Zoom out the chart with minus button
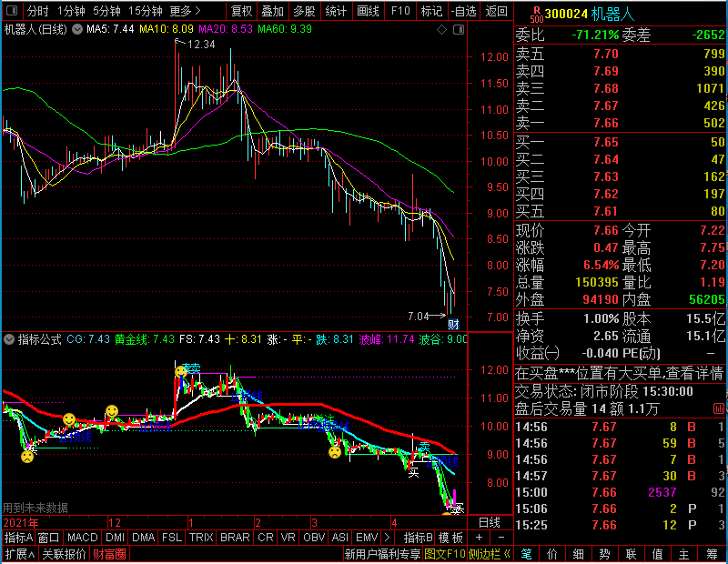728x564 pixels. coord(501,538)
